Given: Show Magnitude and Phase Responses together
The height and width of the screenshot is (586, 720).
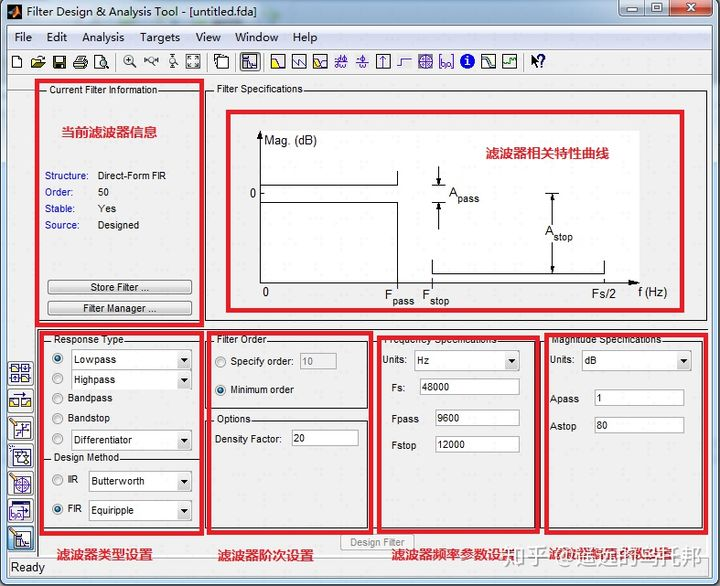Looking at the screenshot, I should click(x=320, y=62).
